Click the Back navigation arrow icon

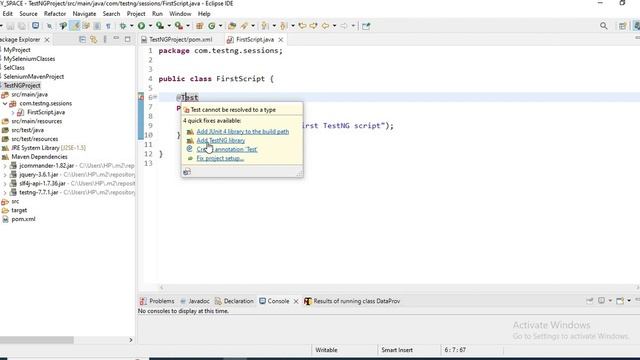click(325, 26)
